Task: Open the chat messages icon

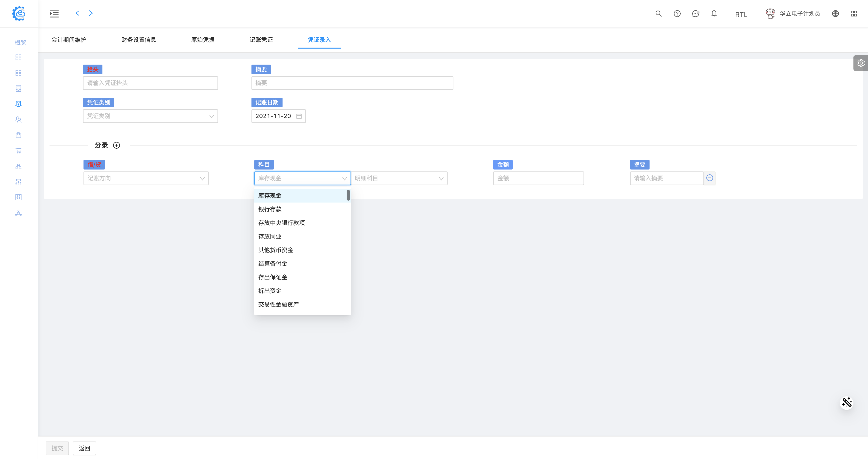Action: coord(695,14)
